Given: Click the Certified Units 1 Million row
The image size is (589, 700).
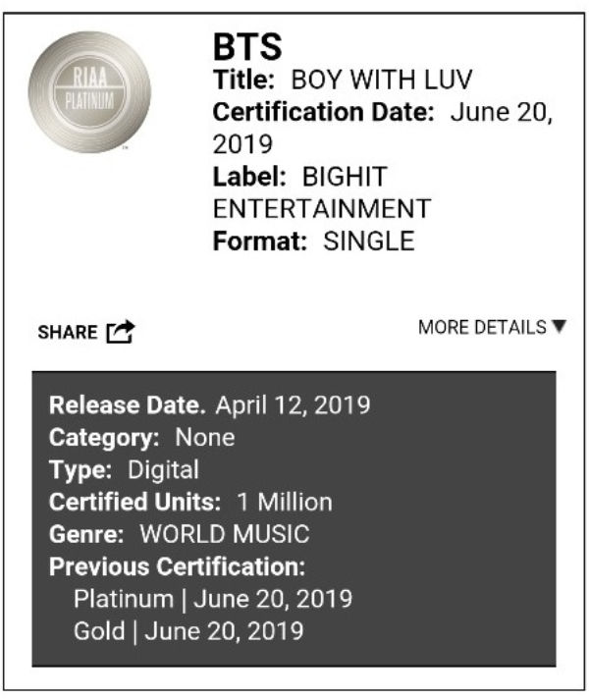Looking at the screenshot, I should [190, 502].
